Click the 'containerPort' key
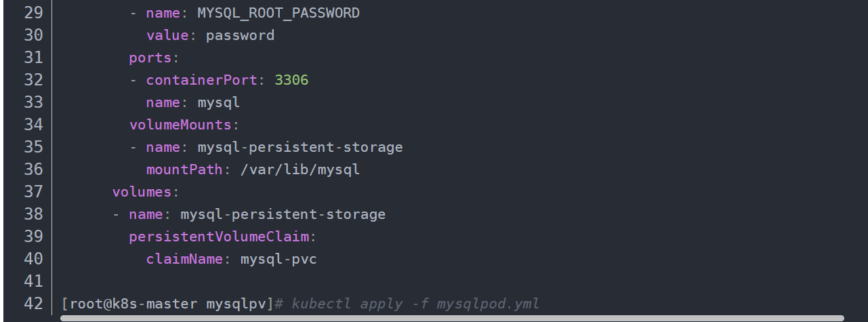868x322 pixels. (202, 80)
